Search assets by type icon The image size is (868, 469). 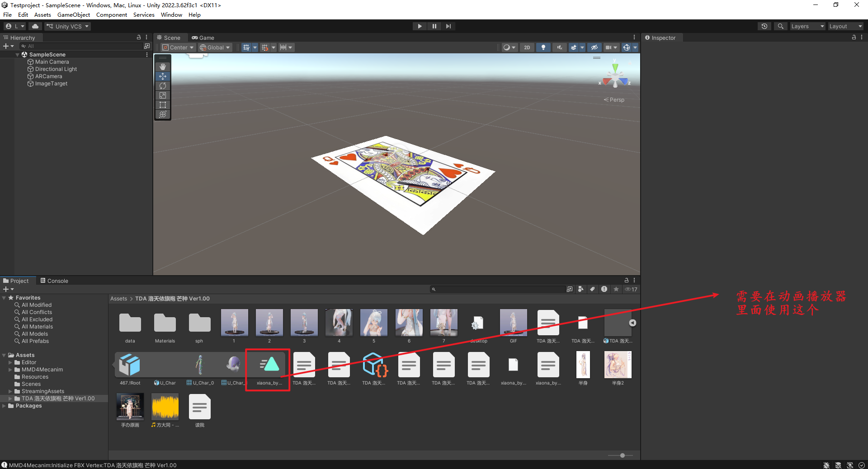581,289
